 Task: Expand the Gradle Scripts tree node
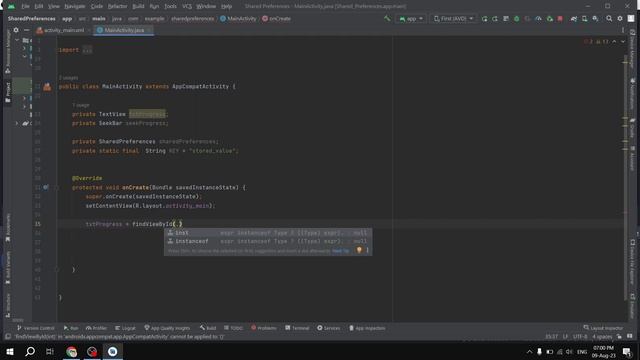[x=17, y=123]
